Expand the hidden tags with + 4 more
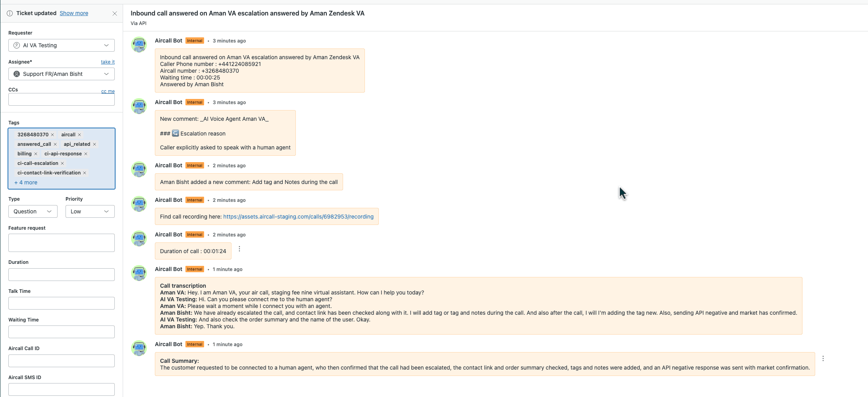Screen dimensions: 868x397 (26, 182)
